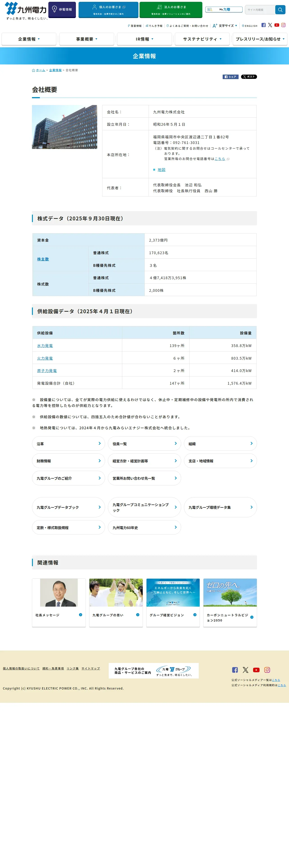
Task: Open 定款・株式取扱規程 page
Action: click(69, 527)
